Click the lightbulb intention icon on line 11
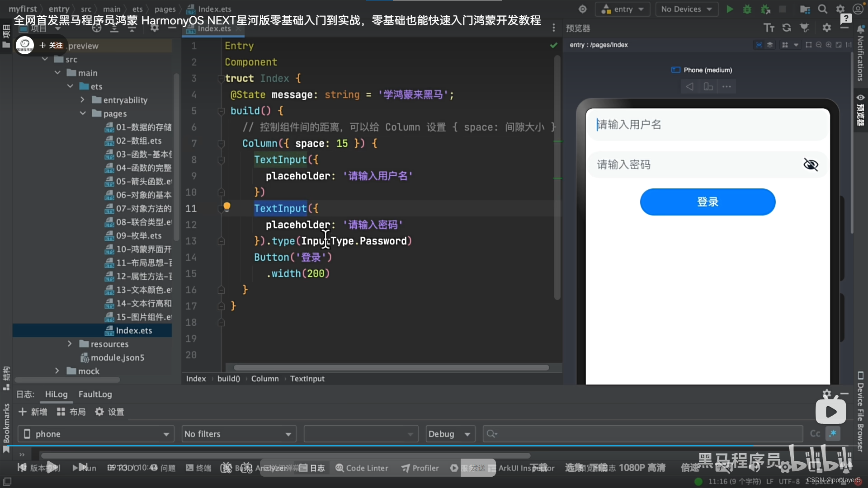 (x=227, y=207)
